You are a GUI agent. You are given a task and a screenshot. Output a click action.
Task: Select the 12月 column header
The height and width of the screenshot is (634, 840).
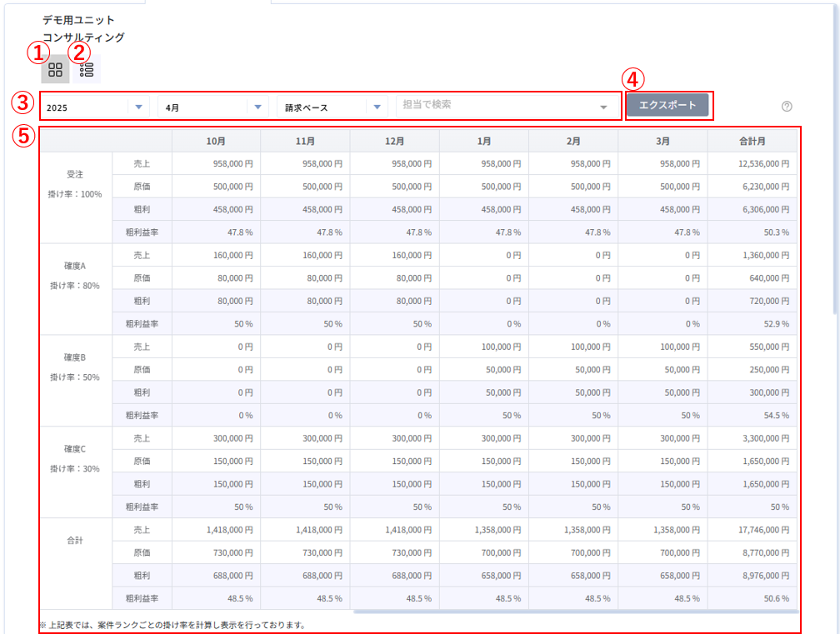coord(395,142)
